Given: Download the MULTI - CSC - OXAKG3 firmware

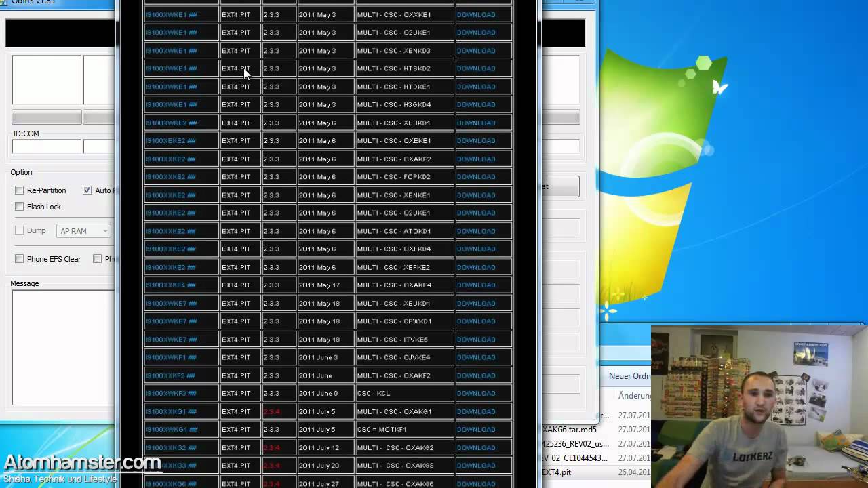Looking at the screenshot, I should [x=476, y=466].
